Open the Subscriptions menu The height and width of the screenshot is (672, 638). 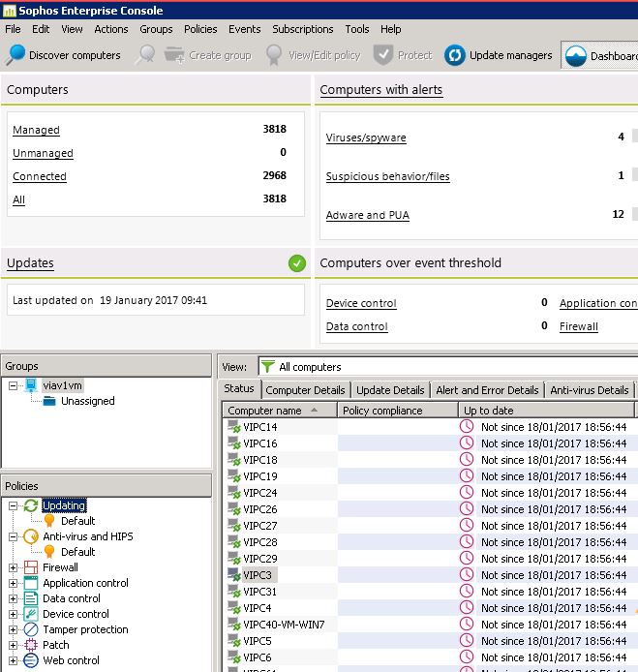pos(302,29)
